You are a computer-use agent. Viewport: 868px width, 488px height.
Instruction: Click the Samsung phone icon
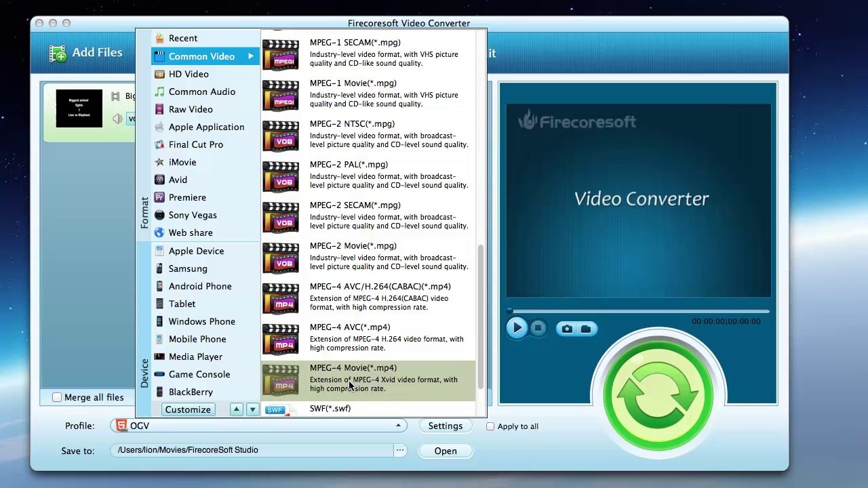click(x=159, y=268)
